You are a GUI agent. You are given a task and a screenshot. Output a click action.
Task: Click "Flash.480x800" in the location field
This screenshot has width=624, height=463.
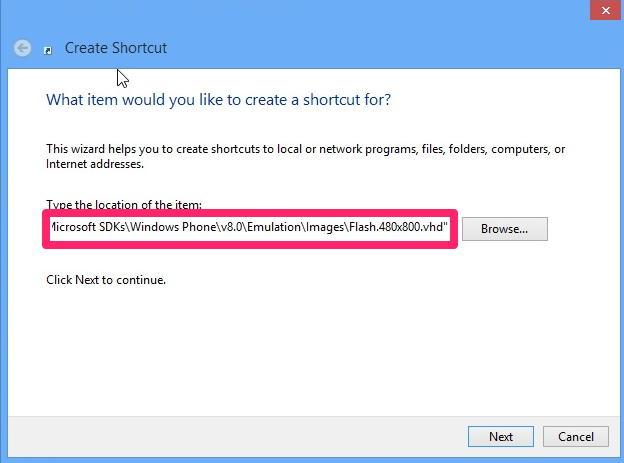[x=383, y=229]
